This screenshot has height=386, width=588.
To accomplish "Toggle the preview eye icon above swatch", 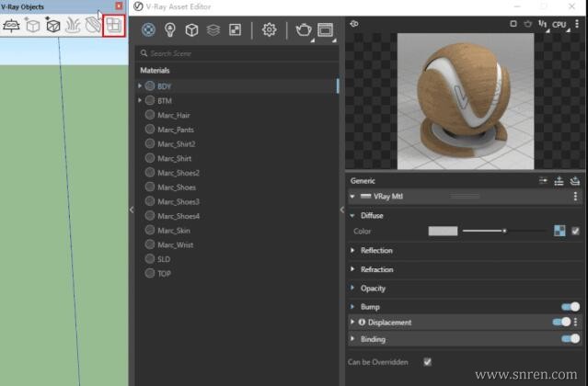I will tap(354, 24).
